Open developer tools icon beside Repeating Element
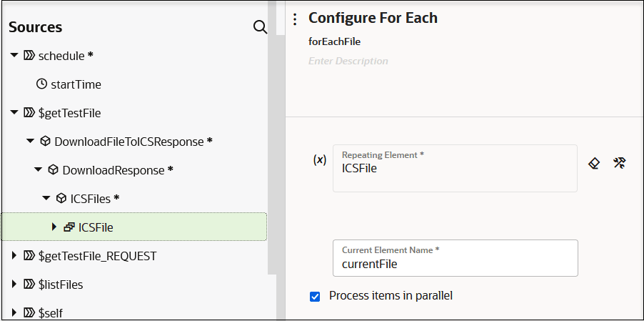The width and height of the screenshot is (644, 321). [619, 163]
